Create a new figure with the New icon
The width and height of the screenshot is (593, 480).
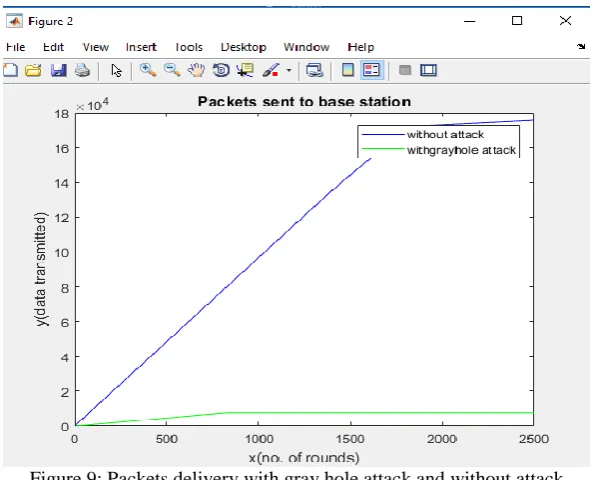click(x=10, y=70)
